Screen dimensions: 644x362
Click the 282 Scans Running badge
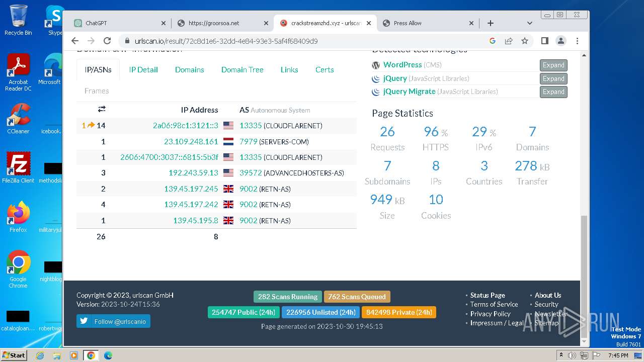pos(288,297)
